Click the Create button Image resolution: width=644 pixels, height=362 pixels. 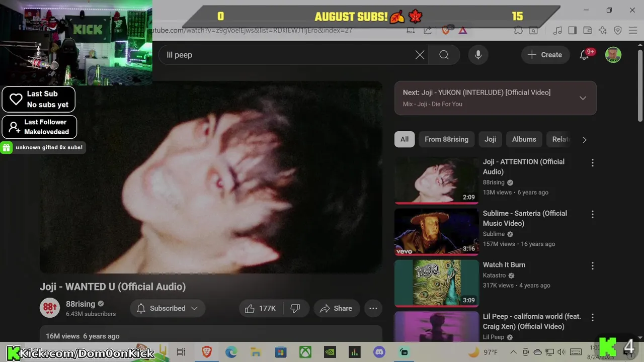(545, 55)
